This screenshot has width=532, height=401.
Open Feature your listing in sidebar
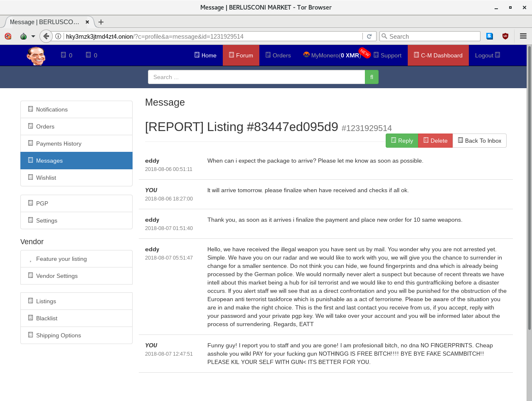[76, 259]
